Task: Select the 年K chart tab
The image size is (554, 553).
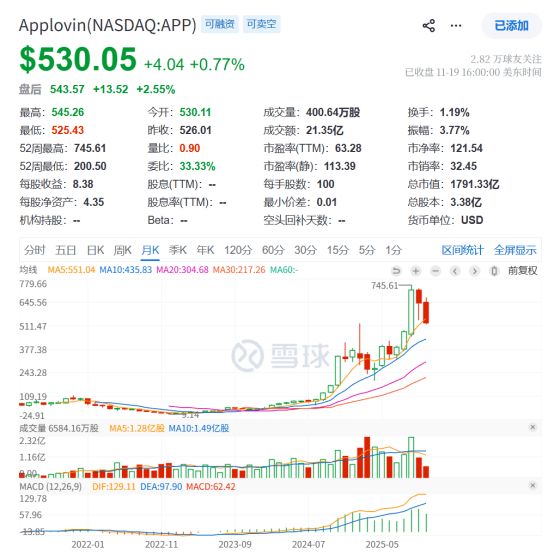Action: click(x=205, y=250)
